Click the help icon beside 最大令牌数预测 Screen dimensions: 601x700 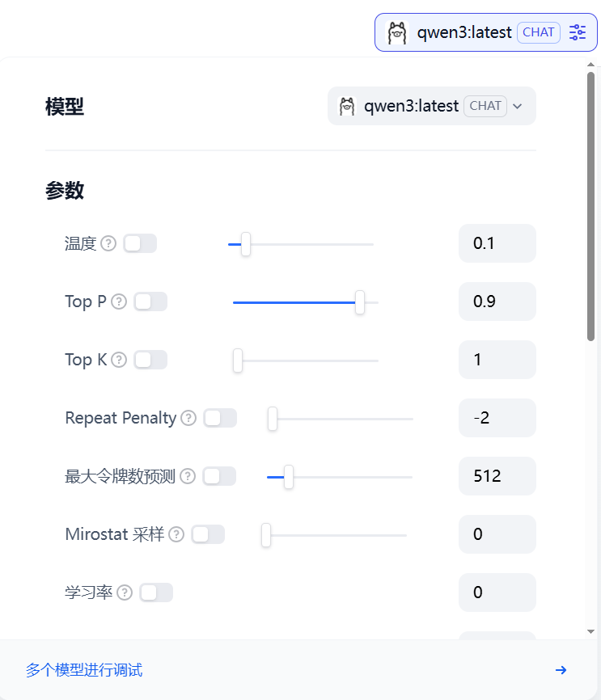coord(188,476)
